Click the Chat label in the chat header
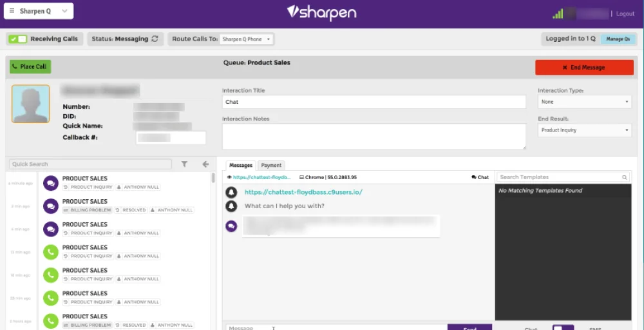 480,177
